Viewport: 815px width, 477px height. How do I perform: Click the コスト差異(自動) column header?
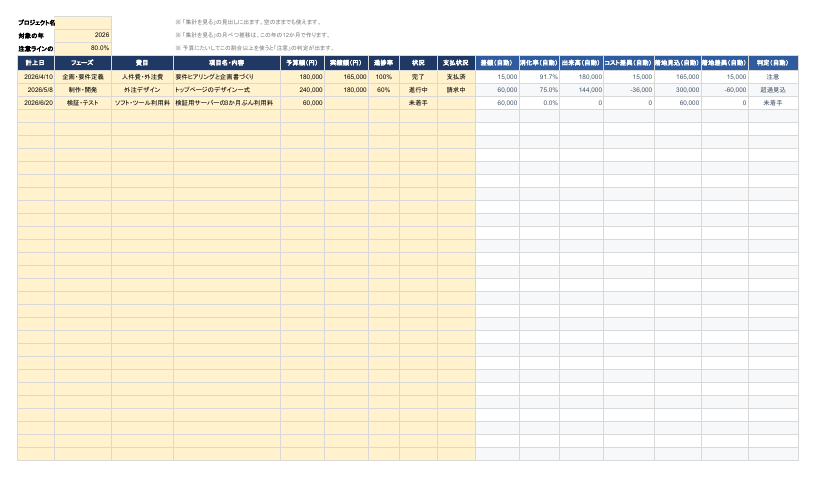(x=629, y=63)
